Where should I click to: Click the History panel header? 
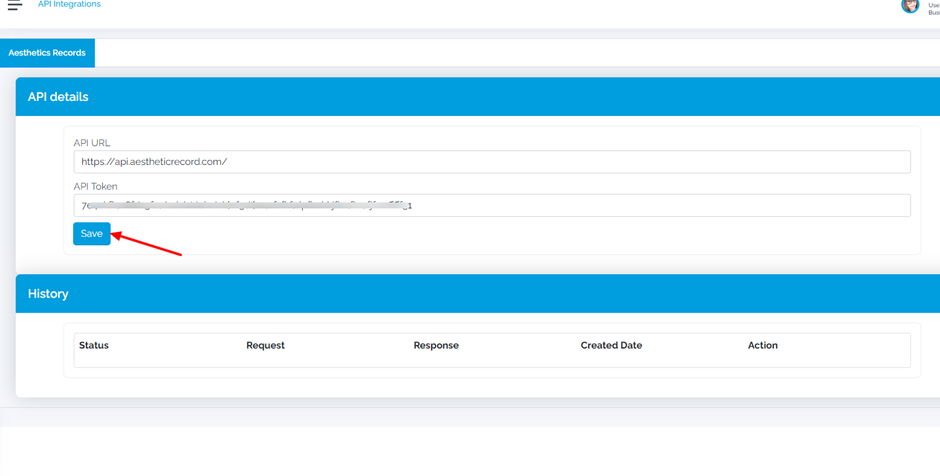point(477,294)
